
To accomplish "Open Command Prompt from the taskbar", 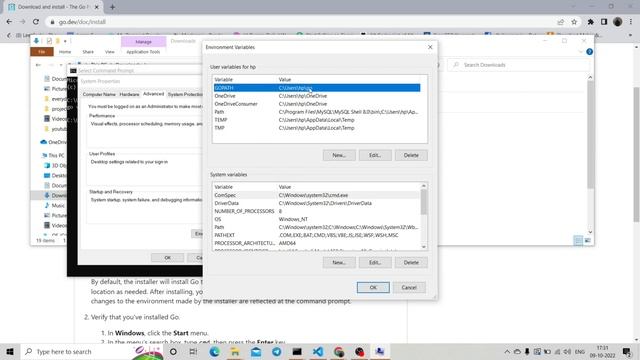I will [297, 351].
